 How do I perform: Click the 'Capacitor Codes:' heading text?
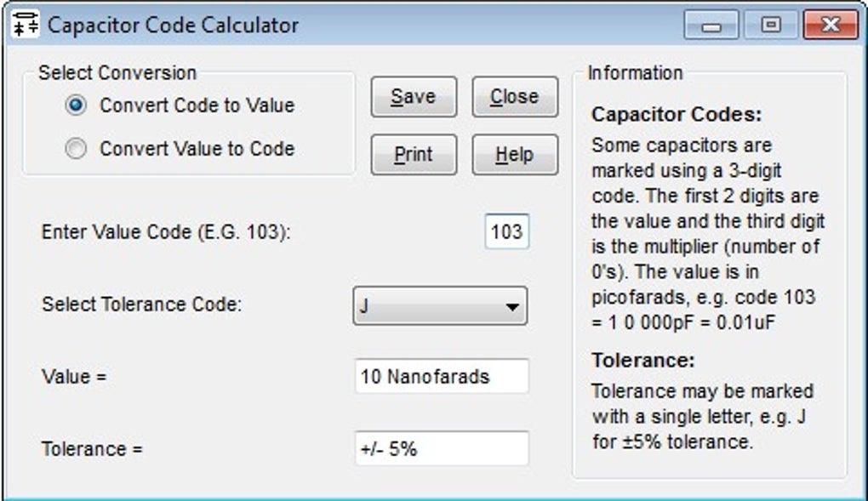point(677,115)
